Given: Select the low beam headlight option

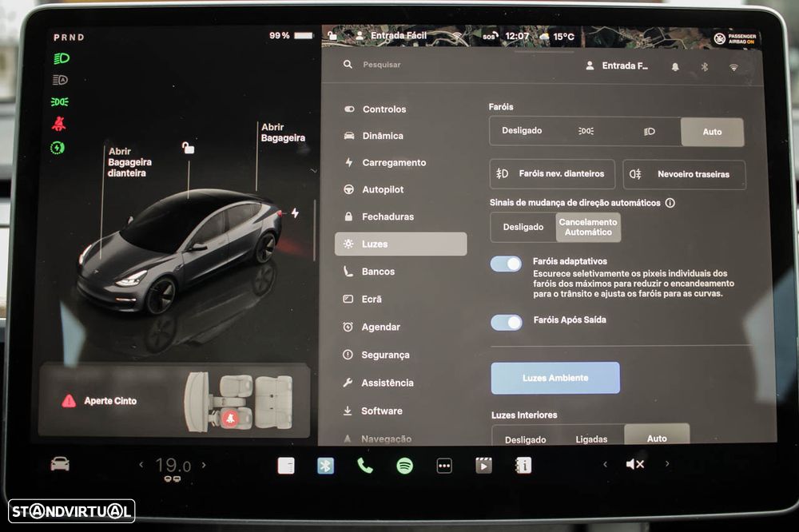Looking at the screenshot, I should click(x=649, y=132).
